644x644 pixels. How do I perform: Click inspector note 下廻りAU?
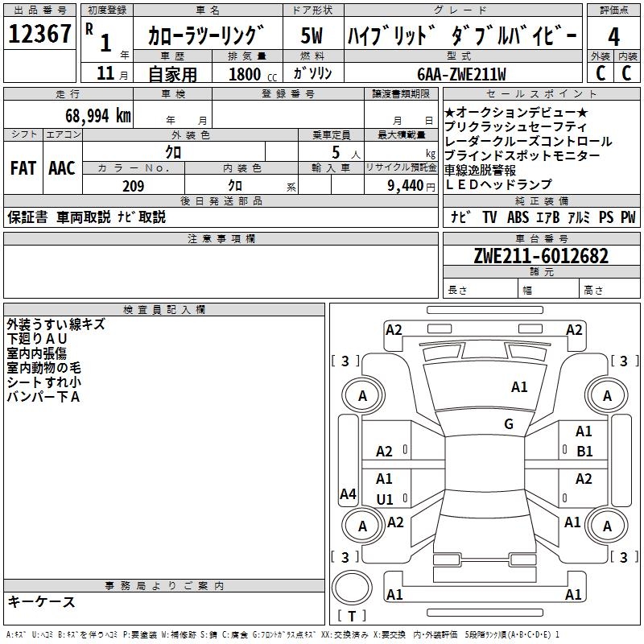point(37,338)
